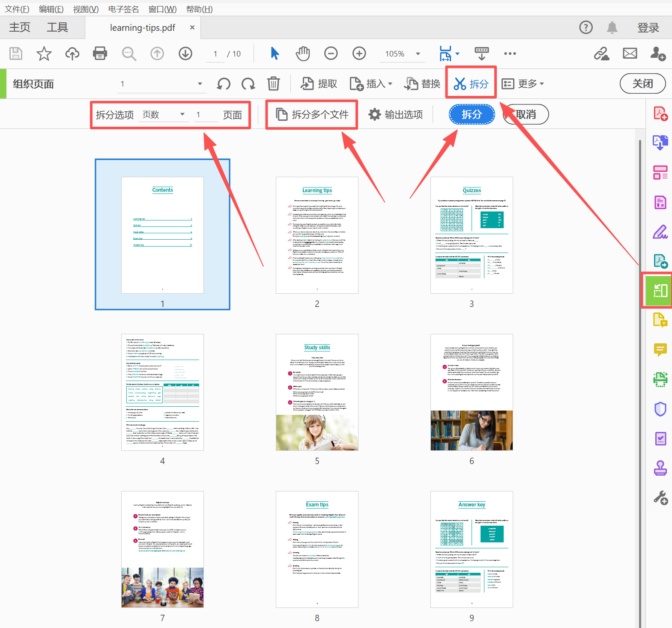Click the zoom out minus icon
The height and width of the screenshot is (628, 672).
[331, 54]
